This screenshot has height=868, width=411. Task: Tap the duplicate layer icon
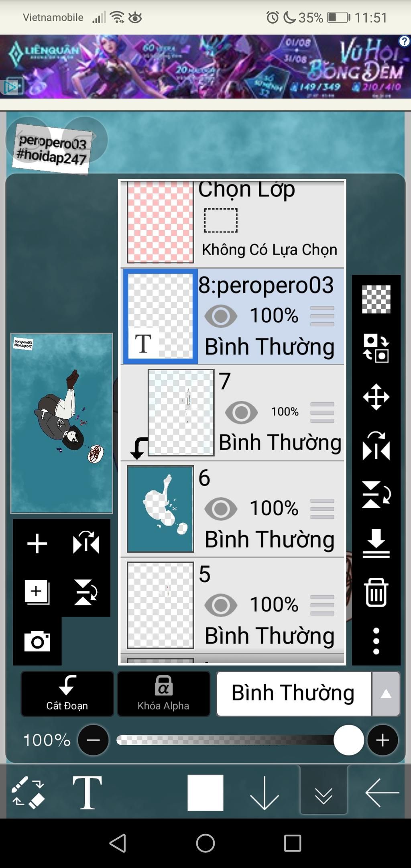tap(37, 592)
